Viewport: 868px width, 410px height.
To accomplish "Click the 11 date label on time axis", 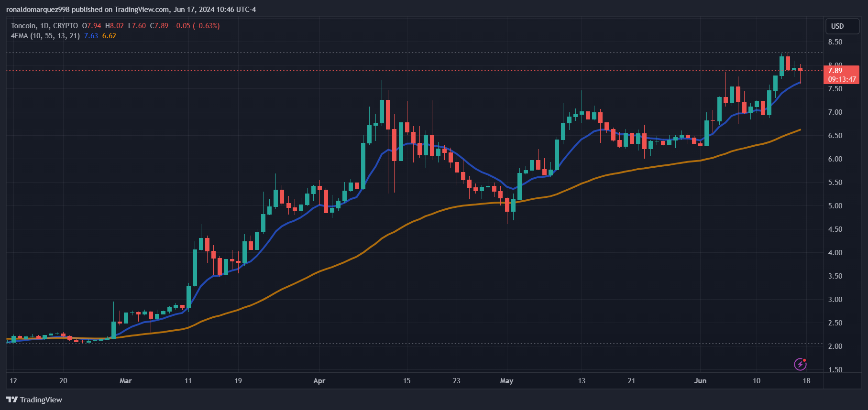I will (x=188, y=381).
